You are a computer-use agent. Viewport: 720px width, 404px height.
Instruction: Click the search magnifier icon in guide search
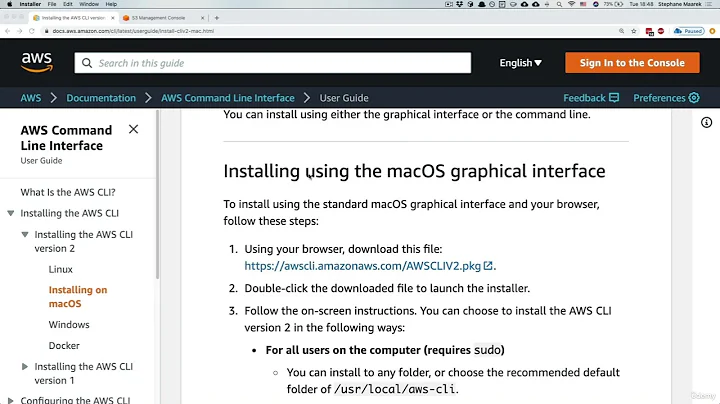pos(87,63)
